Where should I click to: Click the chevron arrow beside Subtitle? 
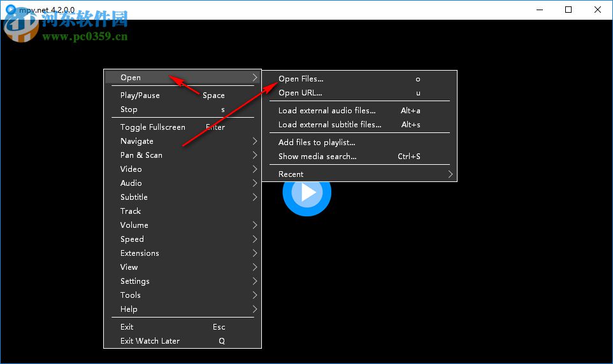pyautogui.click(x=255, y=197)
